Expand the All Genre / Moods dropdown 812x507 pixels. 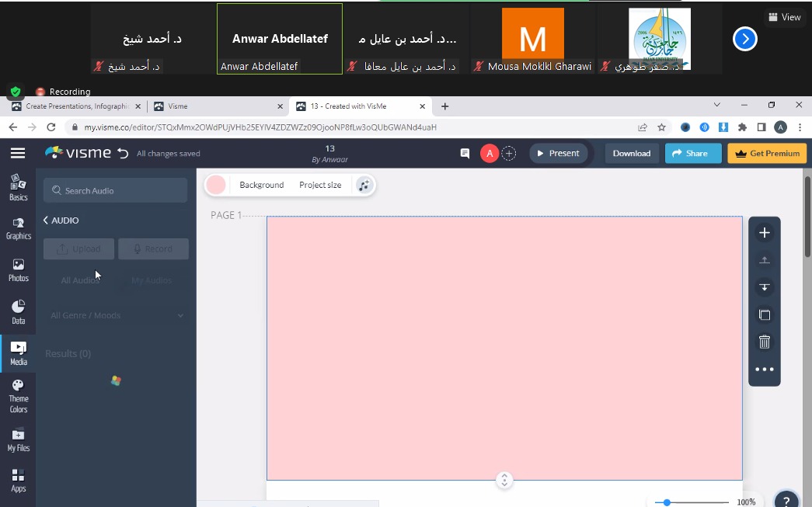click(x=117, y=315)
